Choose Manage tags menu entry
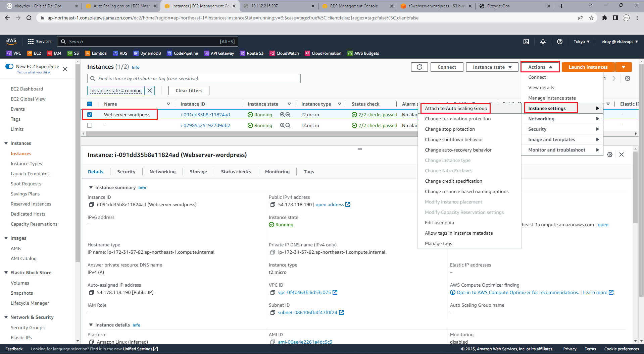The image size is (644, 354). [x=438, y=243]
